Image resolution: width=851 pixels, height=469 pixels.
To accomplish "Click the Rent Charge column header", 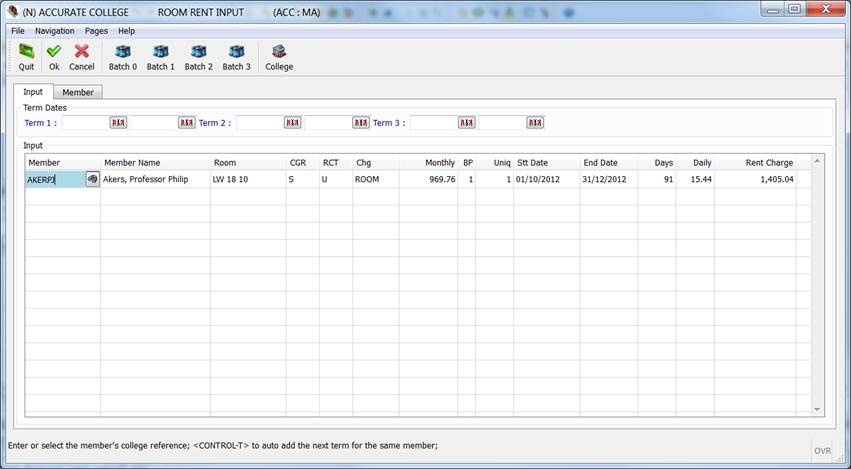I will (768, 162).
